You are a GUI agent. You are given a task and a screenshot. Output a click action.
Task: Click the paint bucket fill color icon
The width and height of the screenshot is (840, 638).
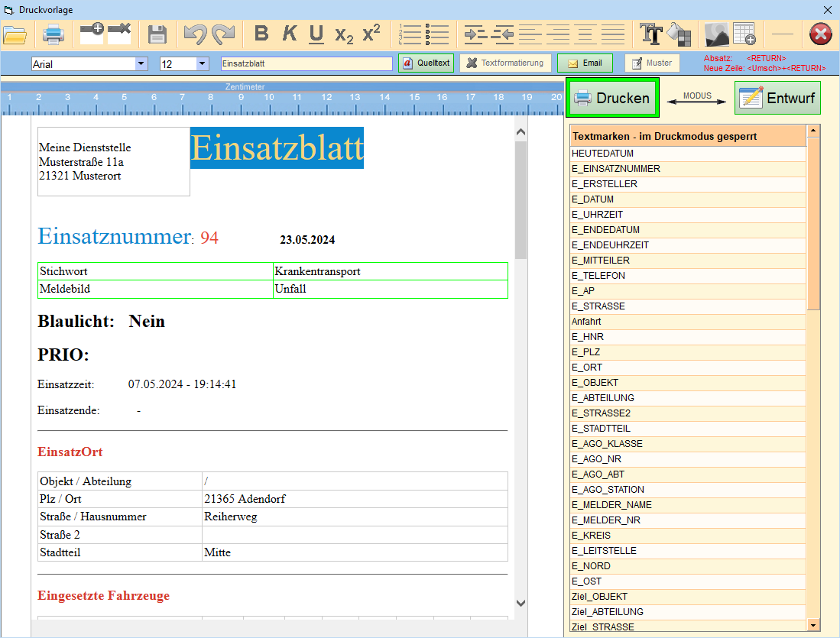click(679, 34)
